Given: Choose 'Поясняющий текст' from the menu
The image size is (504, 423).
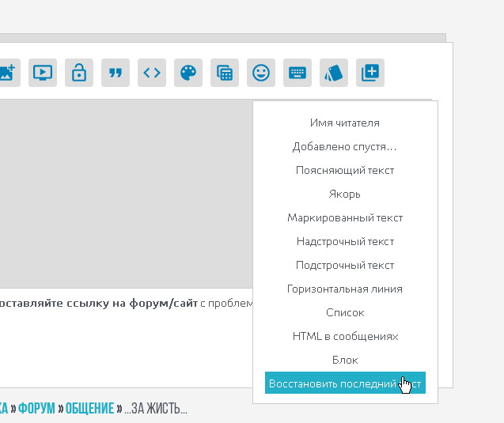Looking at the screenshot, I should pos(345,170).
